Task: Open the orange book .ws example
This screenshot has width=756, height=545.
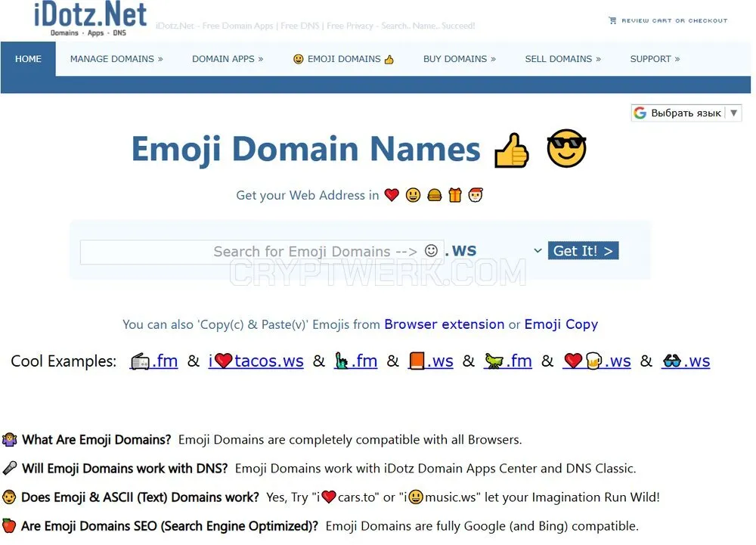Action: pos(431,361)
